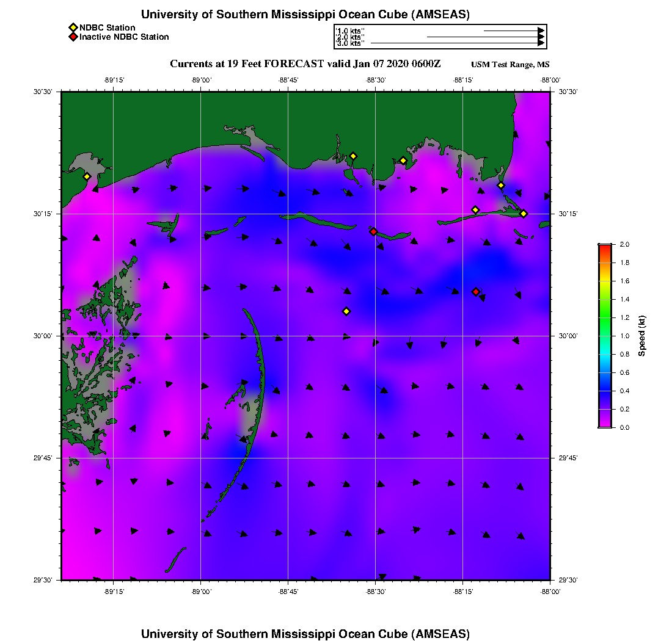Image resolution: width=672 pixels, height=641 pixels.
Task: Click the 3.0 kts scale arrow label
Action: click(x=350, y=43)
